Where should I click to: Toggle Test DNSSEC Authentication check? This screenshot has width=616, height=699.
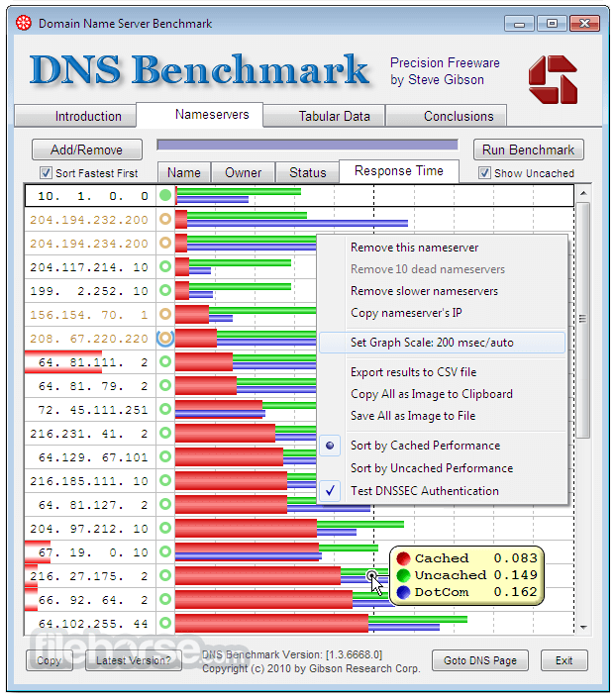click(x=425, y=491)
